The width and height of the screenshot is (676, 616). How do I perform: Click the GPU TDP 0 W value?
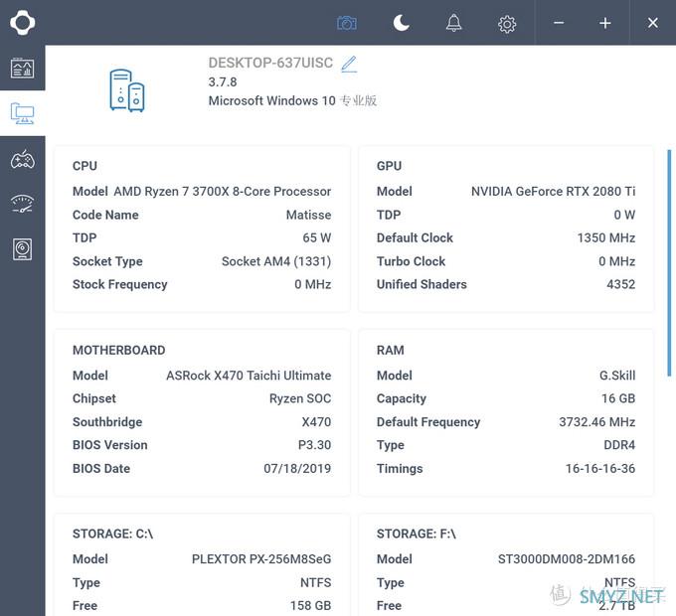[624, 215]
